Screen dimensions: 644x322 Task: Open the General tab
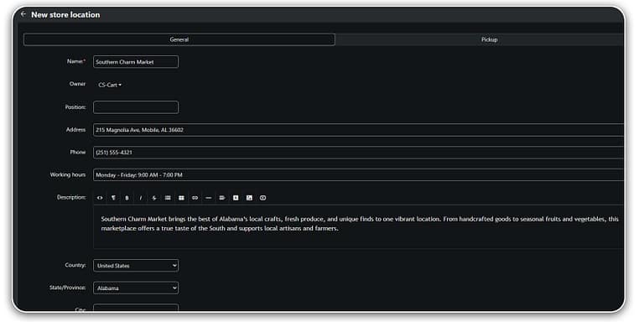pos(179,39)
